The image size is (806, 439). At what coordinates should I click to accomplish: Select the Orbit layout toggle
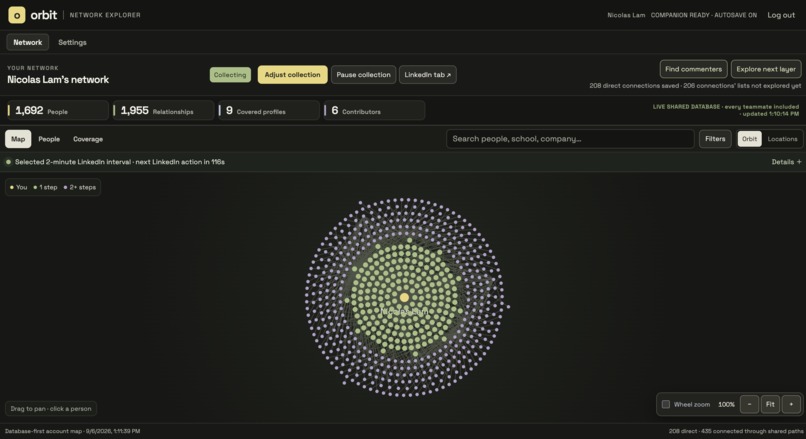pos(749,139)
